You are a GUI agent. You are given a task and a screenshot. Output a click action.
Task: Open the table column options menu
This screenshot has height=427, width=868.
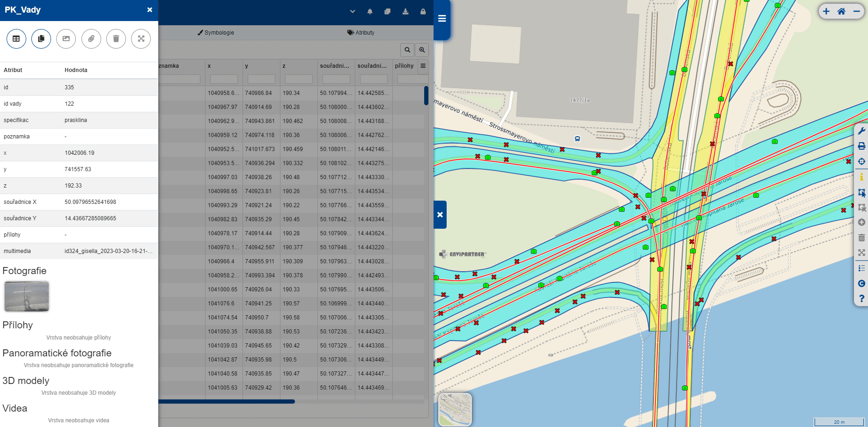pyautogui.click(x=423, y=66)
